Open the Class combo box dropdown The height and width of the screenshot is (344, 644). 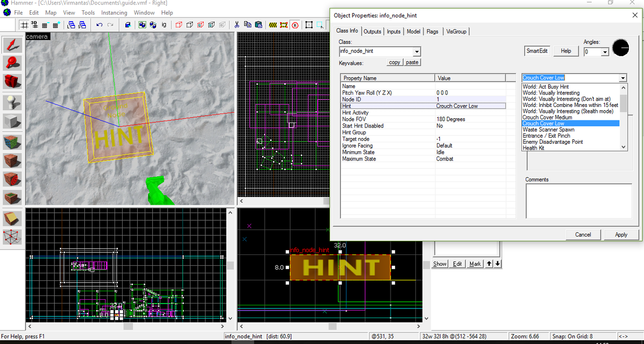[417, 52]
